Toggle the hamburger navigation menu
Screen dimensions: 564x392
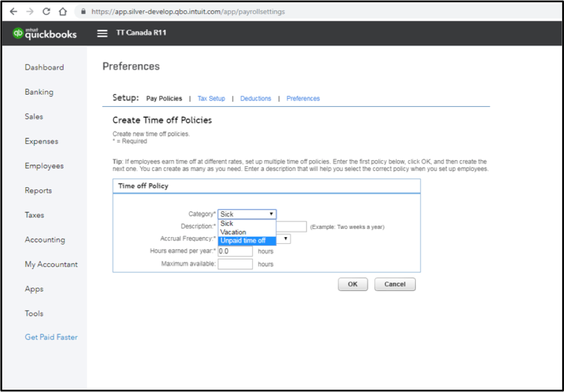click(102, 33)
